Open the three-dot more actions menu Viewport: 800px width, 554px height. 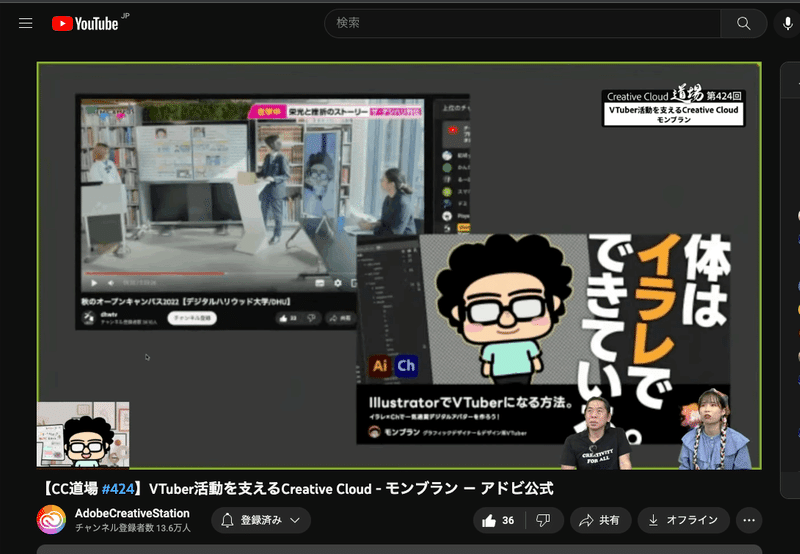tap(749, 520)
